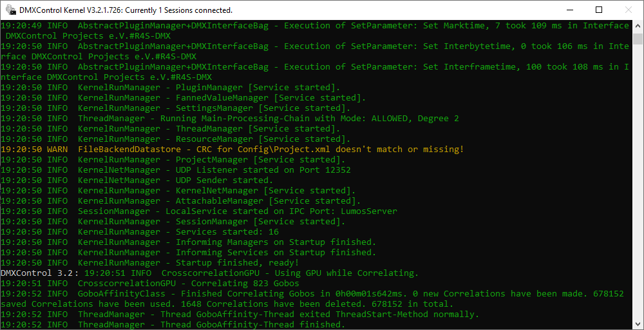Click the 'Running Main-Processing-Chain' ThreadManager line
Viewport: 644px width, 330px height.
(268, 119)
